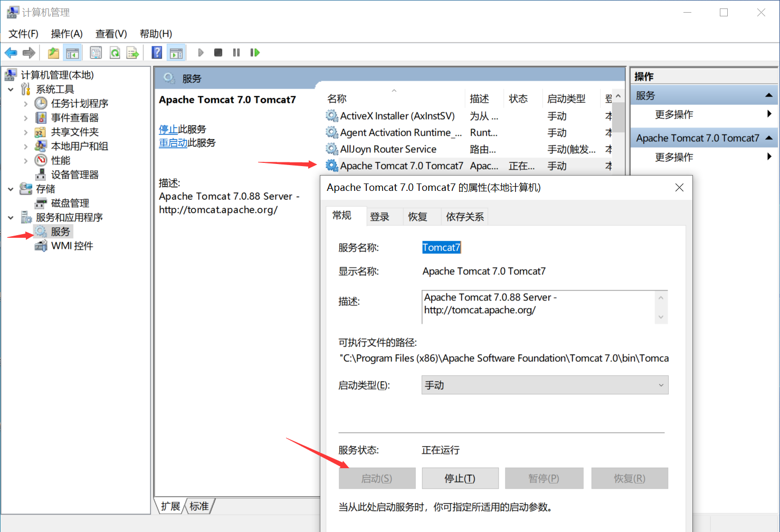Click the AllJoyn Router Service gear icon
This screenshot has height=532, width=780.
coord(332,149)
